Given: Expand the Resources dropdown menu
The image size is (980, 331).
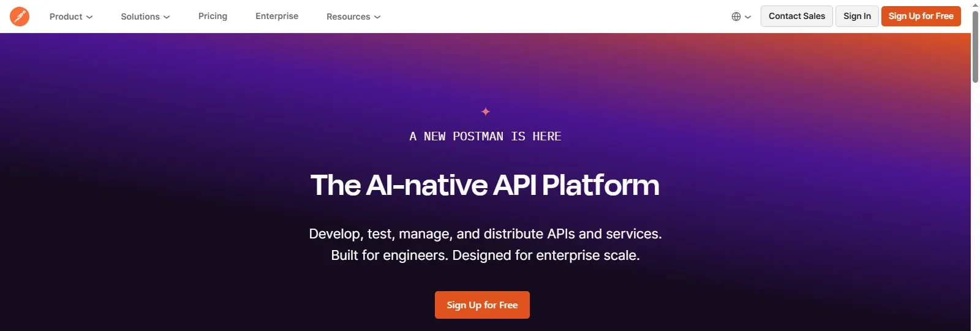Looking at the screenshot, I should (353, 17).
